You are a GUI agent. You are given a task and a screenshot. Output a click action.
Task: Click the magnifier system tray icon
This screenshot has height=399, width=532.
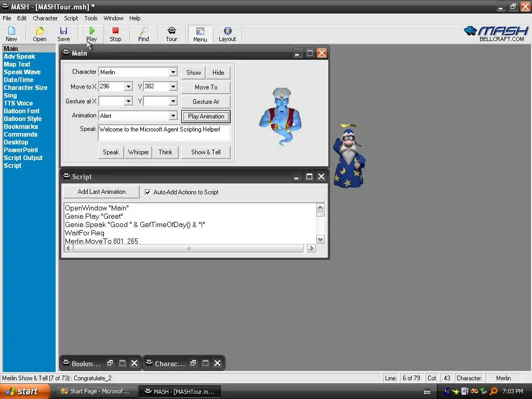(494, 392)
